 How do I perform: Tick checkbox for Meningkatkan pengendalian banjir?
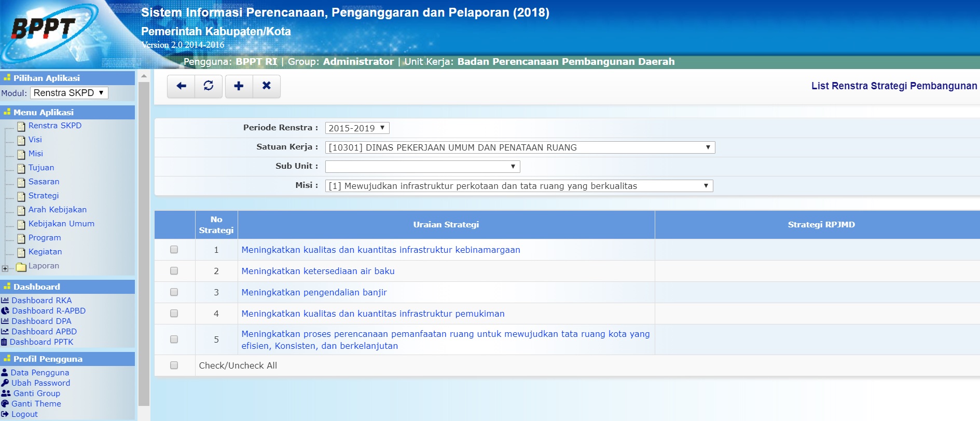[174, 292]
